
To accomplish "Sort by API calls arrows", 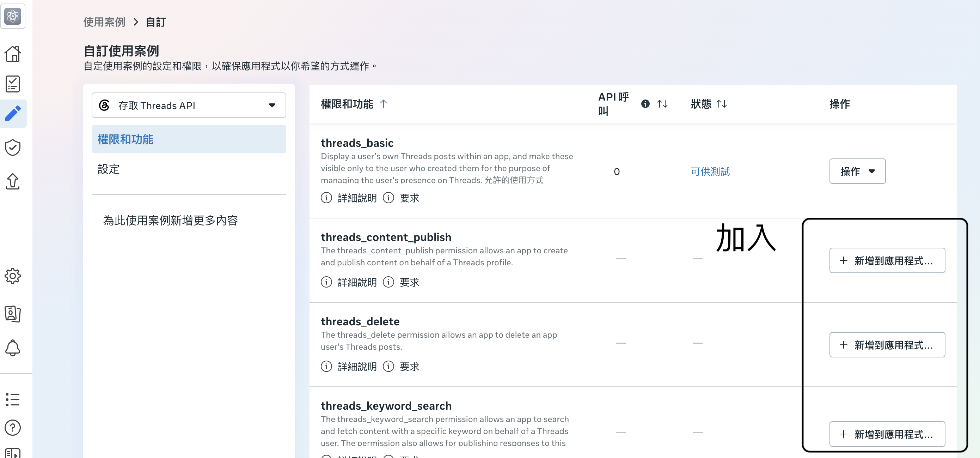I will point(662,103).
